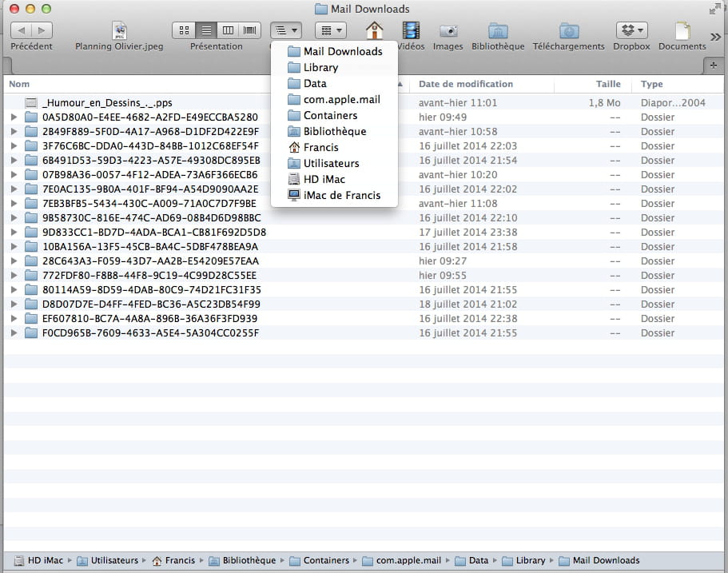Select the _Humour_en_Dessins_._.pps file

pyautogui.click(x=107, y=103)
